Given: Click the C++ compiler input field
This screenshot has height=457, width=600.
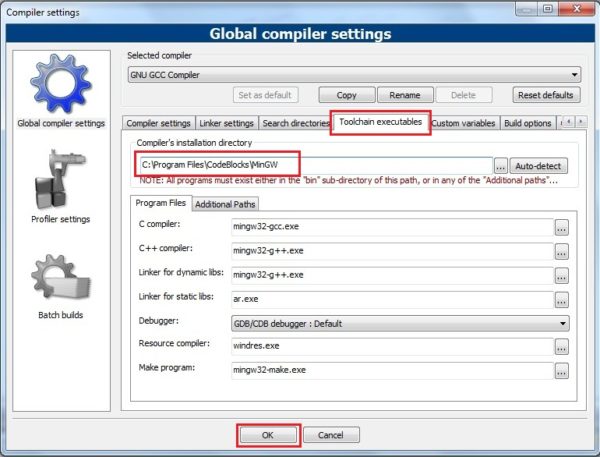Looking at the screenshot, I should point(392,251).
